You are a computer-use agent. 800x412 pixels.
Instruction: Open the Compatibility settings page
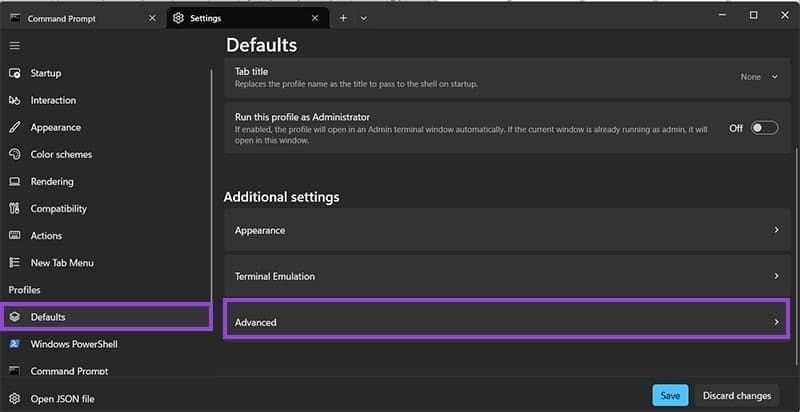click(x=58, y=209)
